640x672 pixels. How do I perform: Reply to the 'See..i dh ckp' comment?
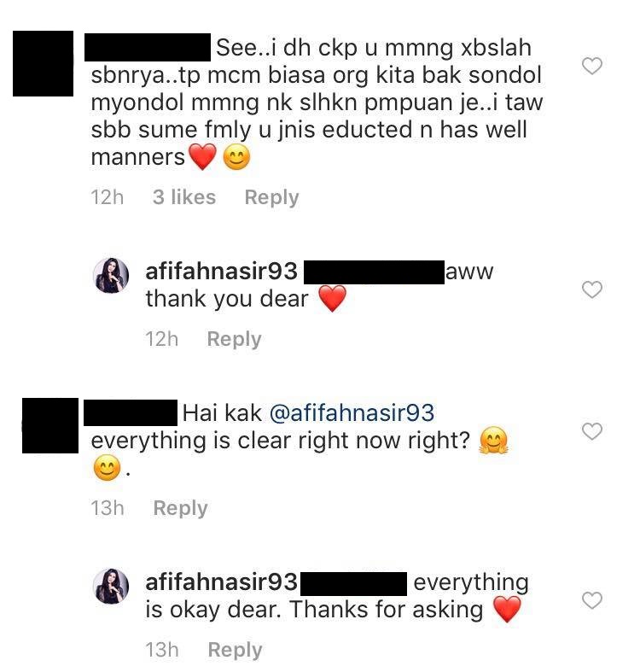coord(271,197)
